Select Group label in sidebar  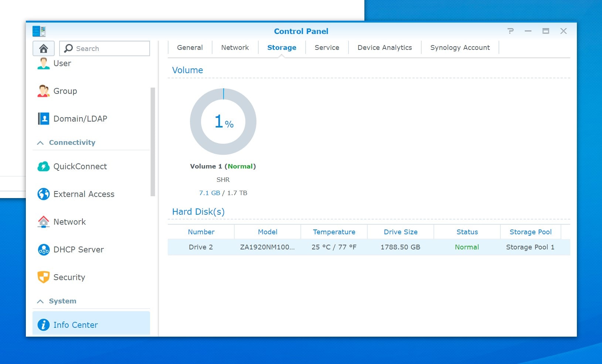click(x=65, y=91)
